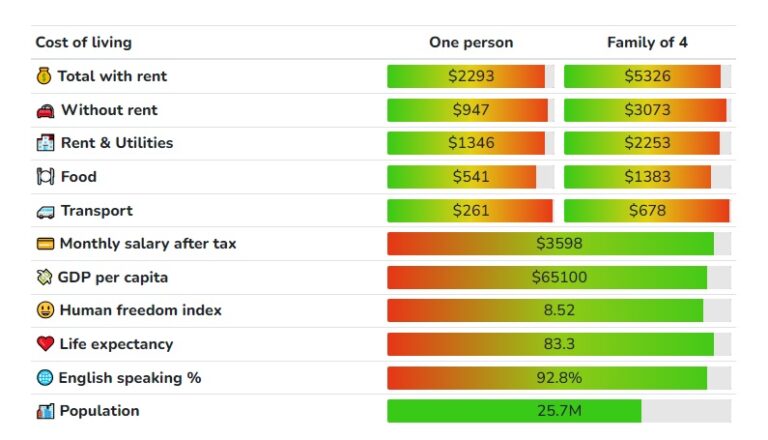Click the smiley Human freedom index icon

[x=45, y=311]
